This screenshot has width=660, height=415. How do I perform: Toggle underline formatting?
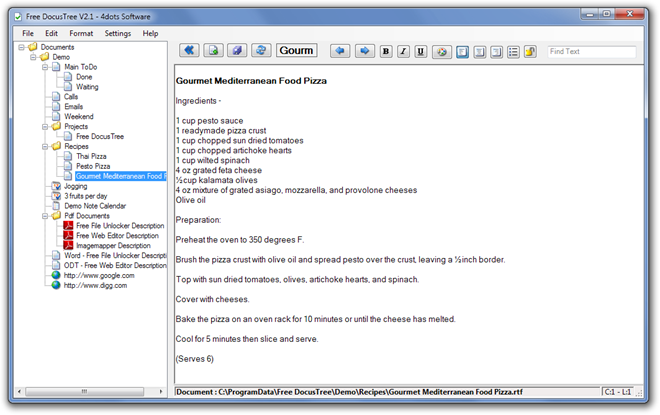click(420, 51)
